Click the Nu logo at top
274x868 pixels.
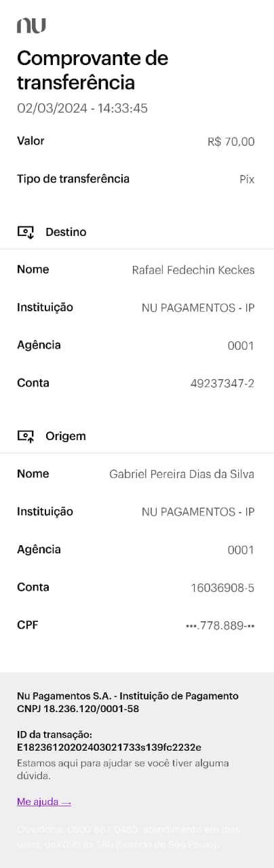click(x=31, y=26)
